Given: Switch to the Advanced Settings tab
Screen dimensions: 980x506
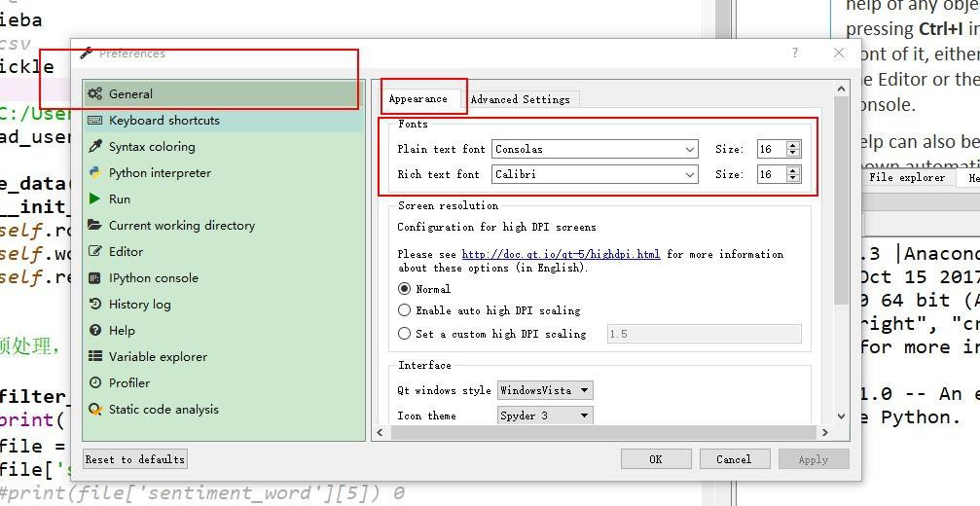Looking at the screenshot, I should tap(520, 99).
